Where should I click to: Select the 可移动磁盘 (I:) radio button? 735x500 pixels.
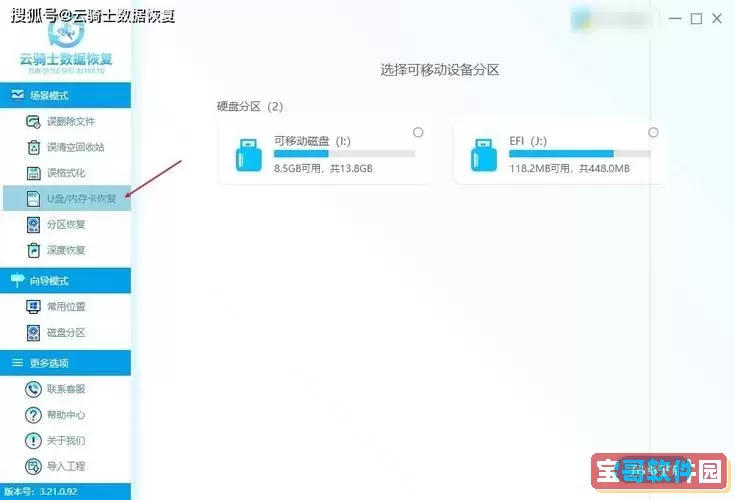(x=418, y=133)
